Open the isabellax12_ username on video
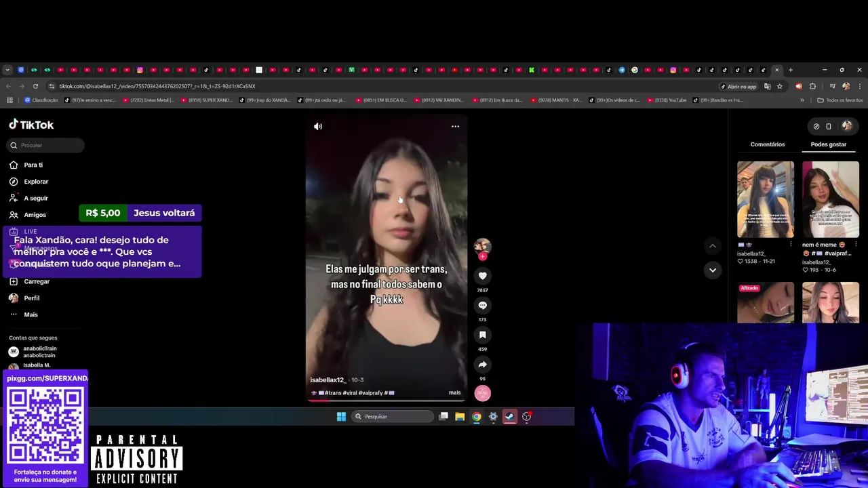Screen dimensions: 868x488 pyautogui.click(x=328, y=380)
